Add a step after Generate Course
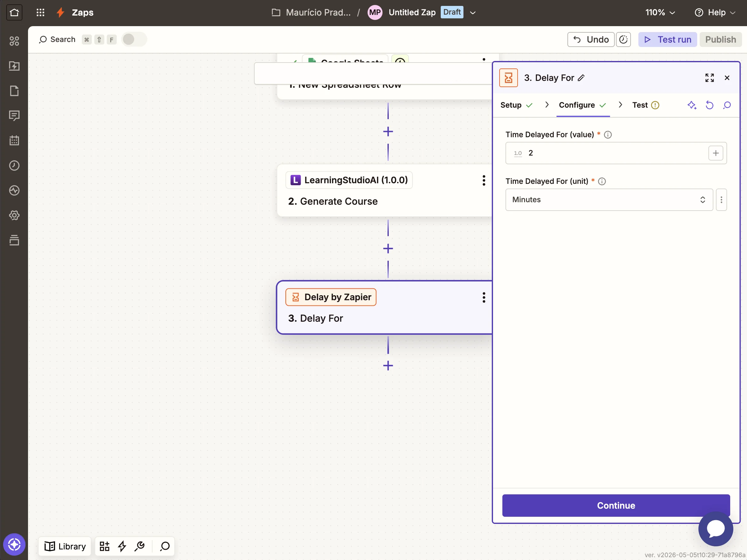747x560 pixels. point(388,249)
